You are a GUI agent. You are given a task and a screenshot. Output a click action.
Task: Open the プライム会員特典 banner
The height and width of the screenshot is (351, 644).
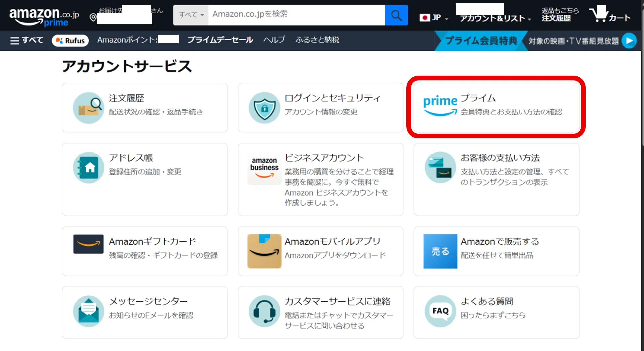pos(481,41)
